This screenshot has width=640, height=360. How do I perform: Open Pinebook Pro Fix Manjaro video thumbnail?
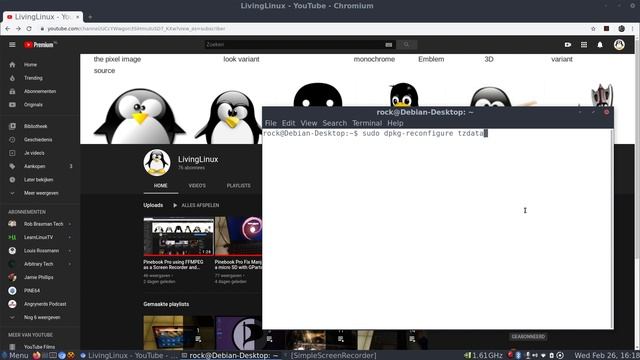pos(238,237)
